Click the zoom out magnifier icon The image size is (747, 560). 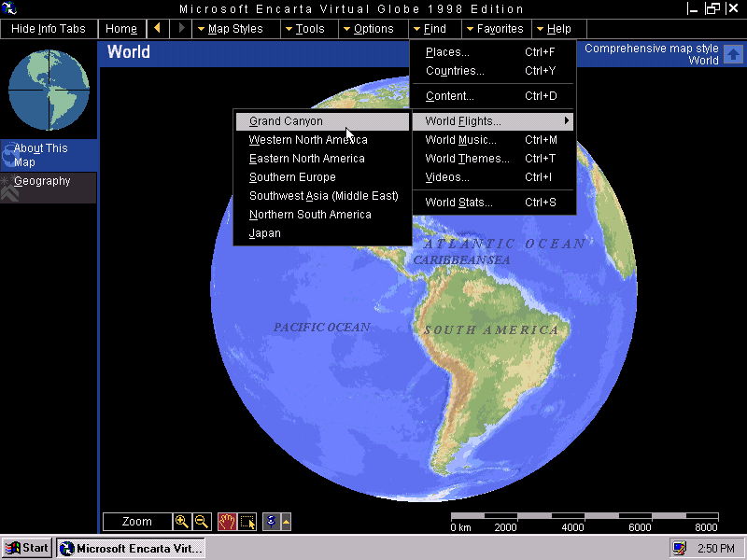pos(202,522)
